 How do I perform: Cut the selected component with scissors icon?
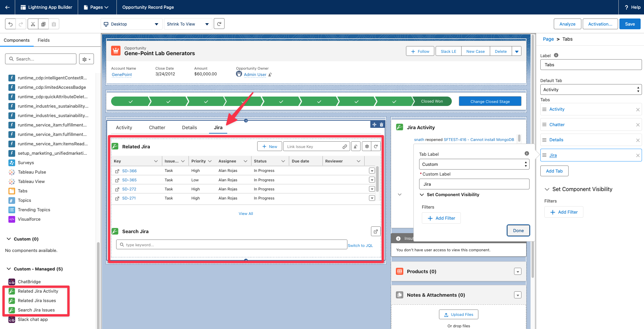(33, 24)
